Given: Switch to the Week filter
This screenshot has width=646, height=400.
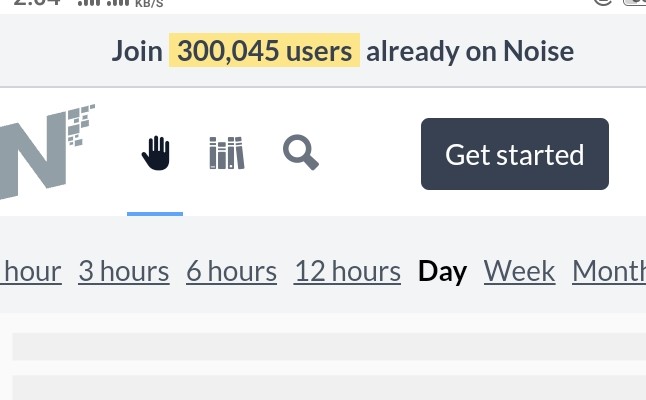Looking at the screenshot, I should 520,271.
